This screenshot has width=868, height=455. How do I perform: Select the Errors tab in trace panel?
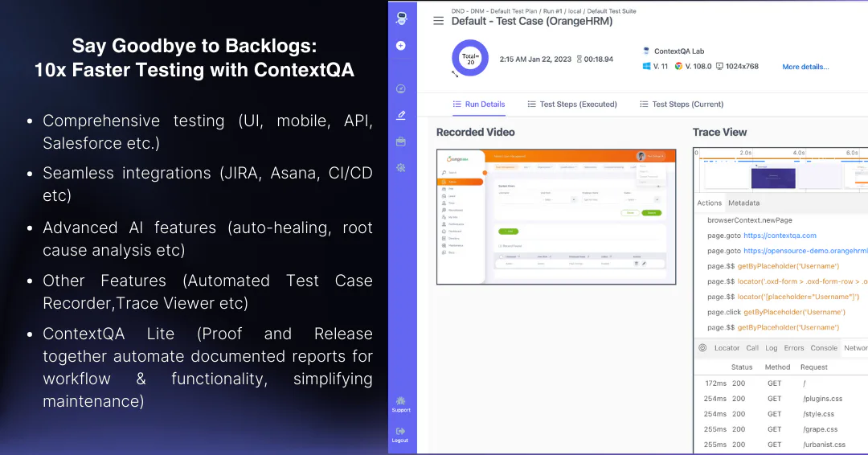(x=794, y=348)
